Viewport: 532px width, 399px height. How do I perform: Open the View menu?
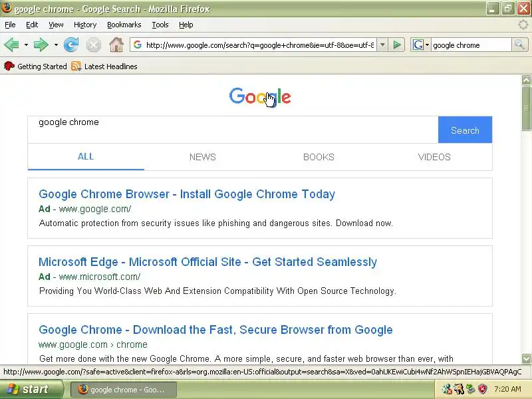56,25
